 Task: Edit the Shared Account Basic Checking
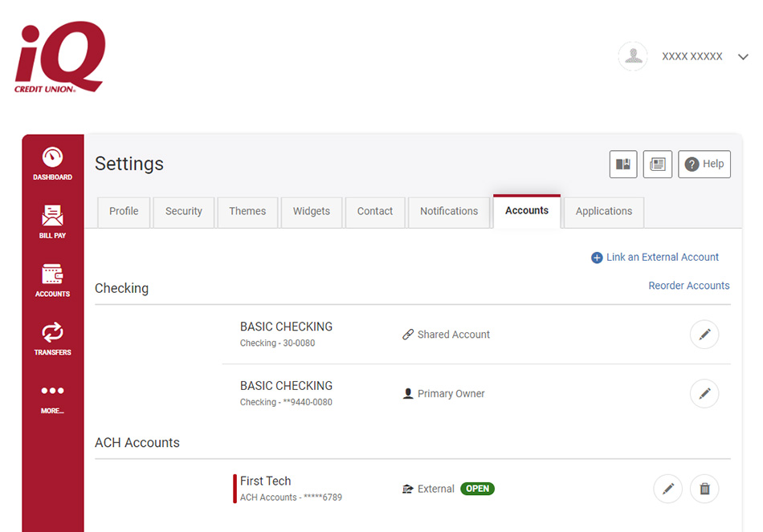(704, 335)
